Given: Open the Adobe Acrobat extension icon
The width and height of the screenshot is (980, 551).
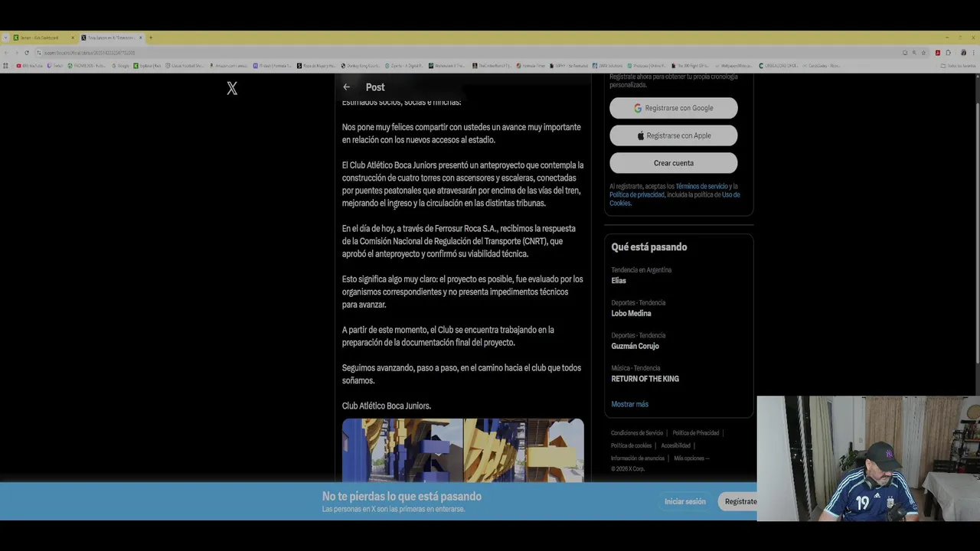Looking at the screenshot, I should 937,53.
